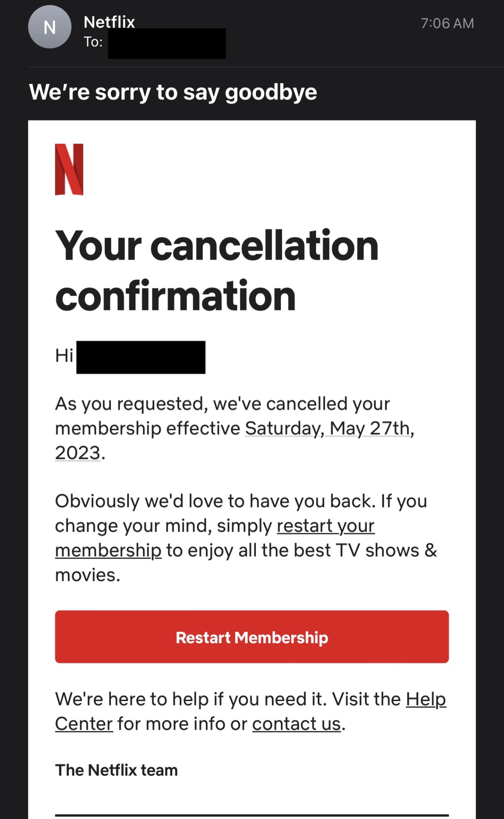Tap "The Netflix team" signature

click(x=116, y=770)
